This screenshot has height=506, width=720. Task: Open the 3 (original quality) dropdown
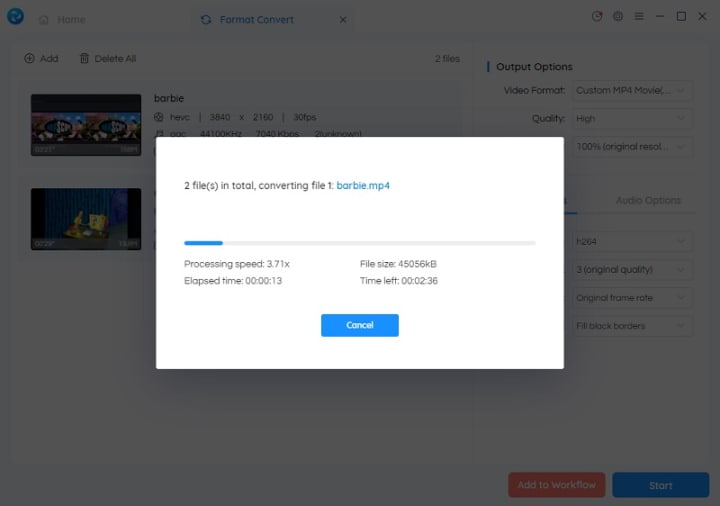pos(632,270)
